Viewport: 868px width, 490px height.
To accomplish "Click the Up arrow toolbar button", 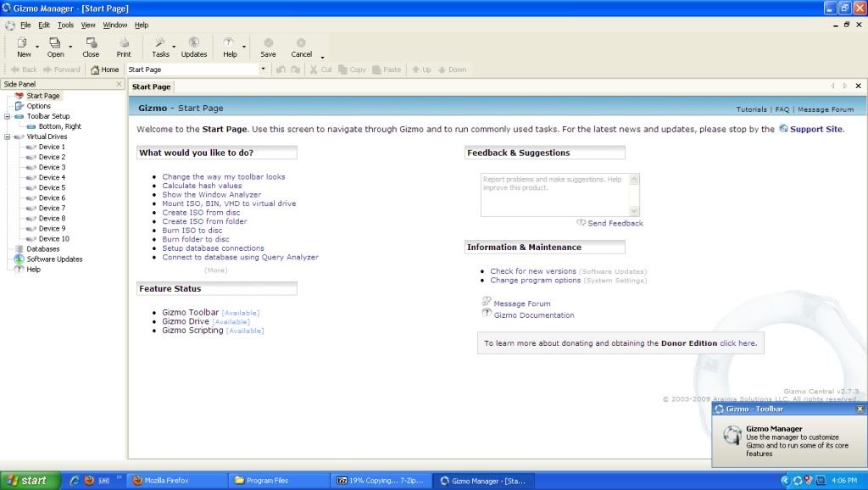I will tap(421, 70).
